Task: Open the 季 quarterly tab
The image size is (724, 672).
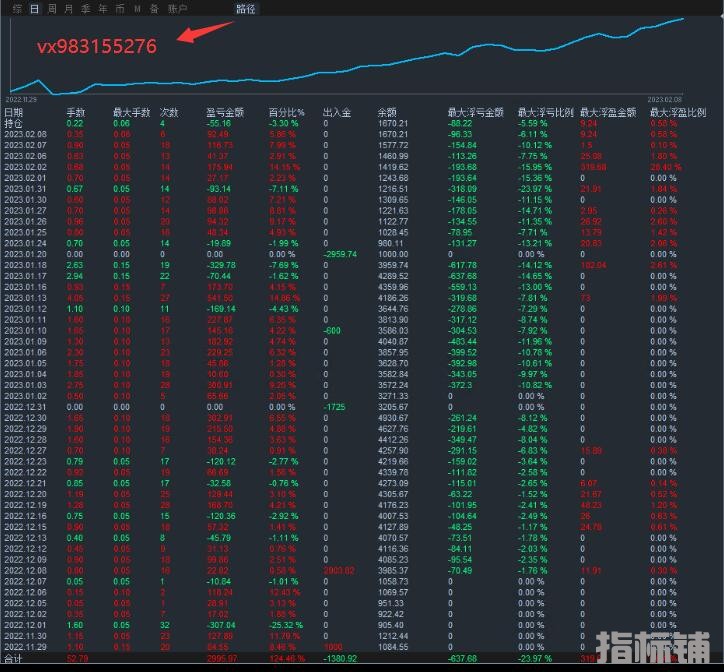Action: (86, 9)
